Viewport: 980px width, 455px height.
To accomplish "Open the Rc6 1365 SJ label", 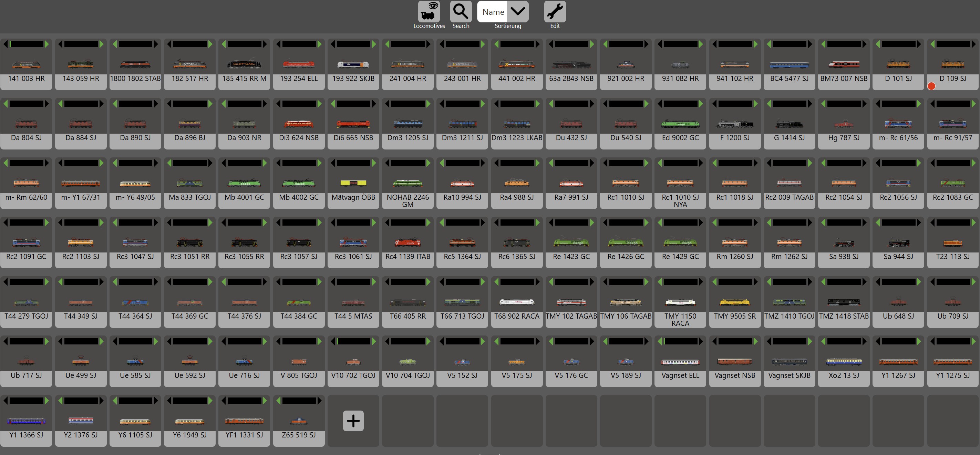I will tap(517, 257).
